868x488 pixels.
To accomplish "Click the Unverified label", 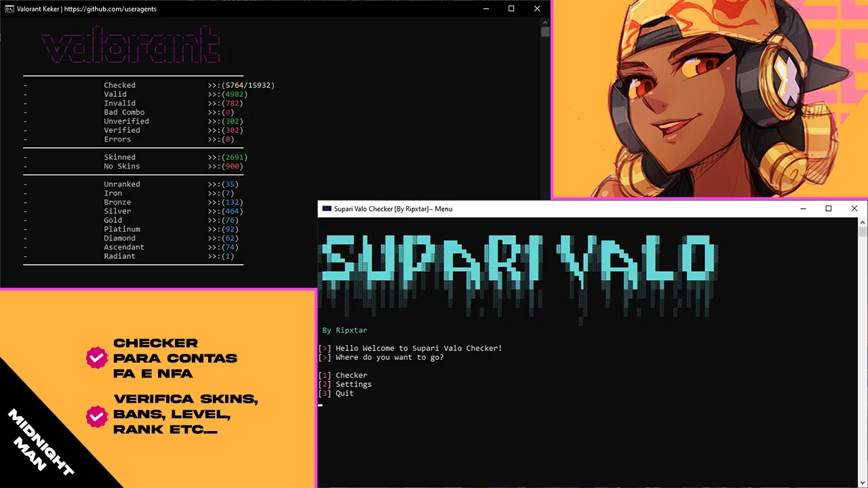I will [x=126, y=121].
